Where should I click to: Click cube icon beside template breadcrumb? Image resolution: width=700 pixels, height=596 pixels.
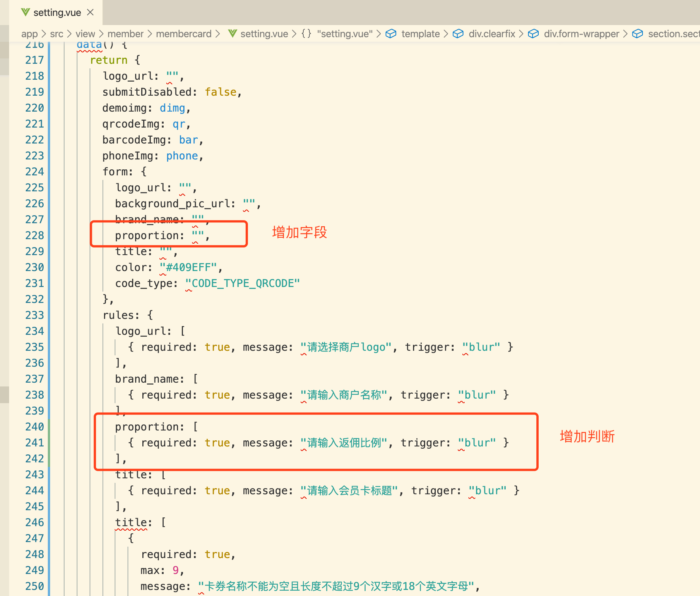391,34
